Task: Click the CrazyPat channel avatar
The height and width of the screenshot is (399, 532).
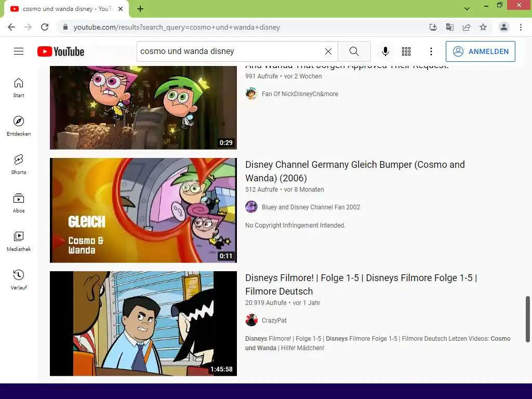Action: coord(251,320)
